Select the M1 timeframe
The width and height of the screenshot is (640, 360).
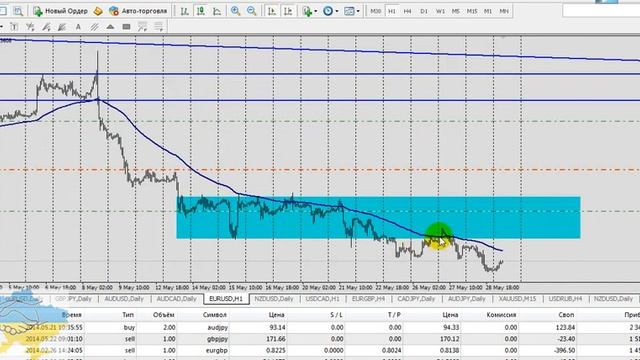(488, 11)
